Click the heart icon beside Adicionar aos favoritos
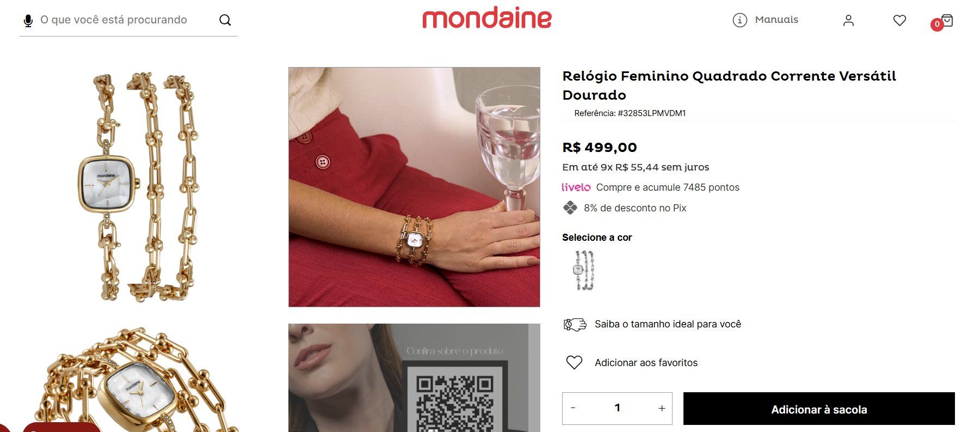 (574, 362)
